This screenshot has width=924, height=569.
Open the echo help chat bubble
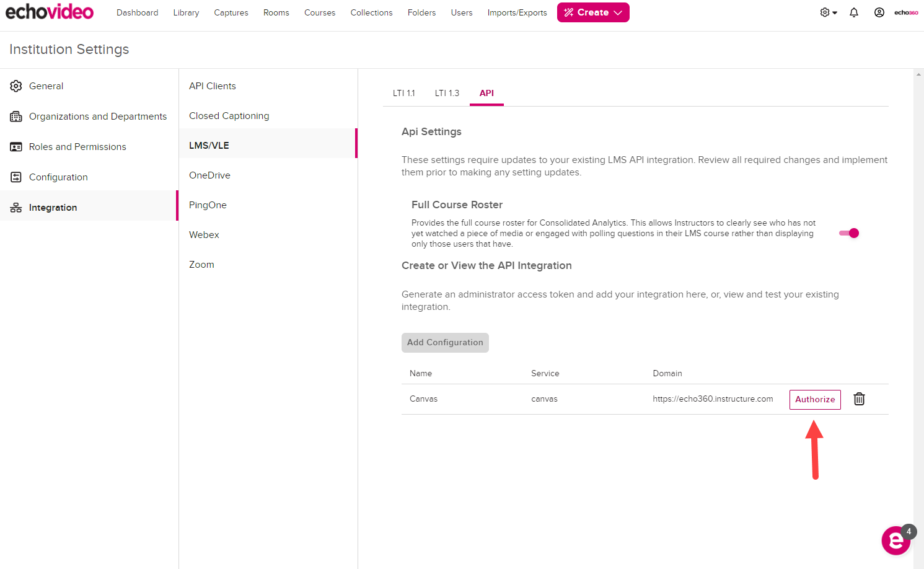pyautogui.click(x=896, y=541)
